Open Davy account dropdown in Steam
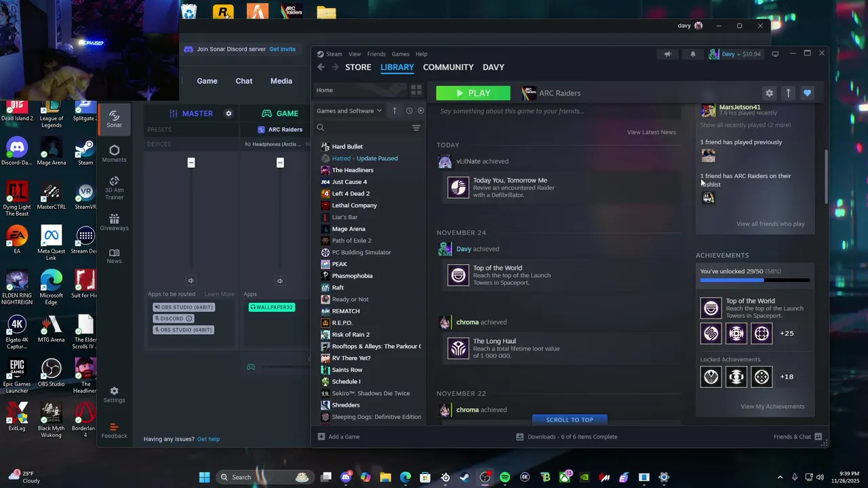The image size is (868, 488). pyautogui.click(x=735, y=54)
